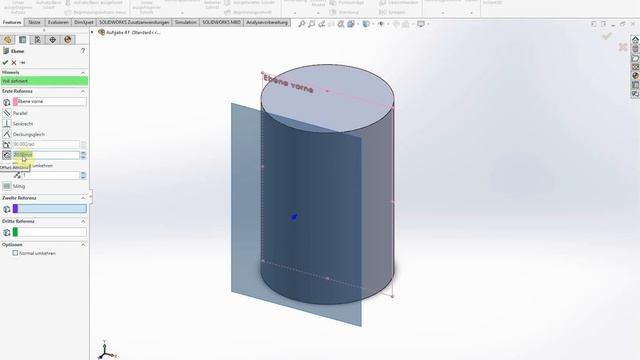Switch to the Skizze tab
The image size is (640, 360).
[x=34, y=22]
